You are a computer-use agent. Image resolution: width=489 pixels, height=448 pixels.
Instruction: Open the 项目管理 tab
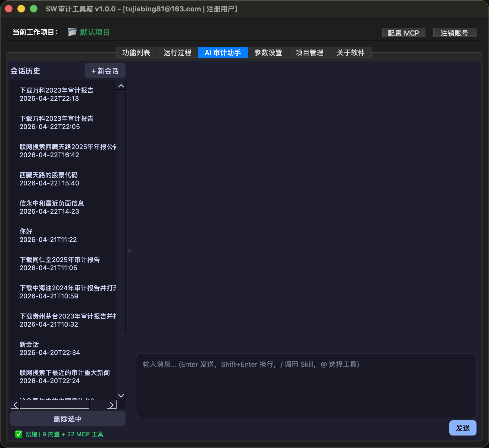pos(309,52)
